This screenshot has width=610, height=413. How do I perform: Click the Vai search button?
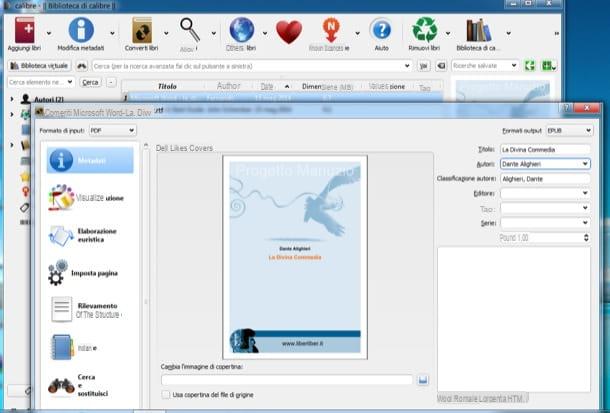tap(424, 66)
